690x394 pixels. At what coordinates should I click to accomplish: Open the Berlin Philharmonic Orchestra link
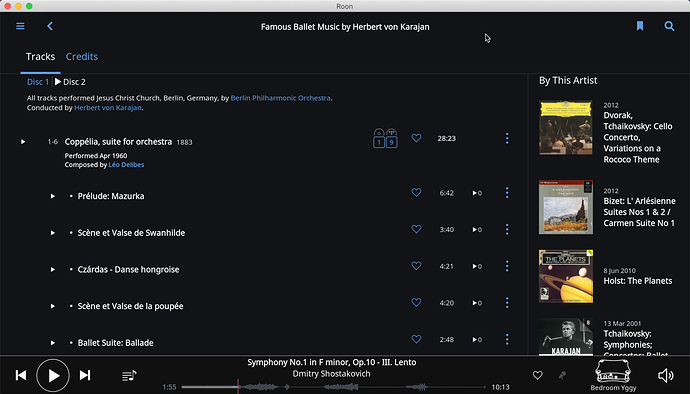click(x=280, y=98)
